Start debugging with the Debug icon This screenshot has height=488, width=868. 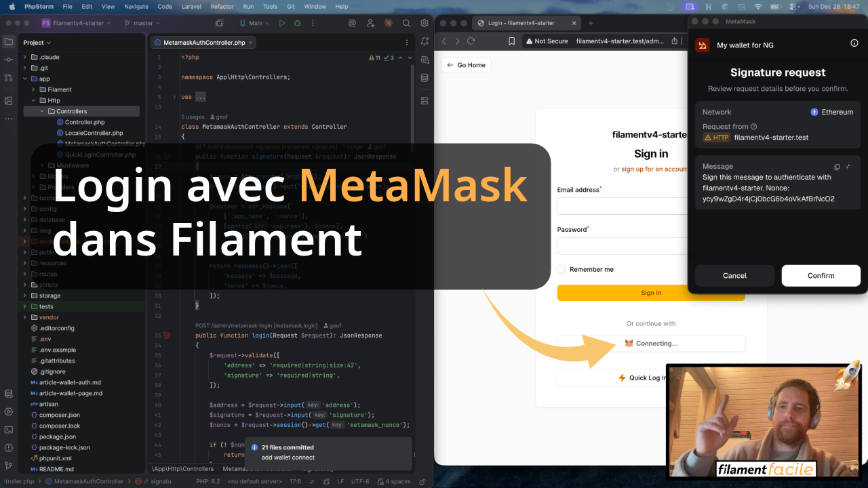point(297,22)
